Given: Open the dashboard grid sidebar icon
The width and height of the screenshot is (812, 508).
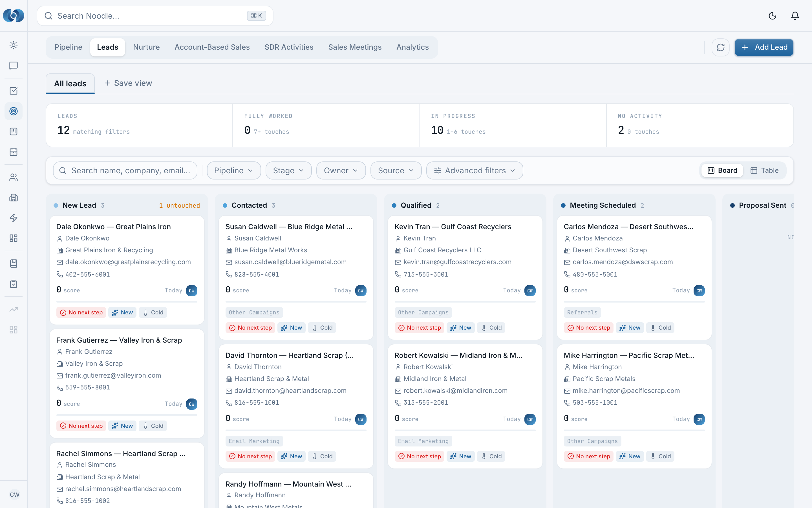Looking at the screenshot, I should pyautogui.click(x=14, y=238).
